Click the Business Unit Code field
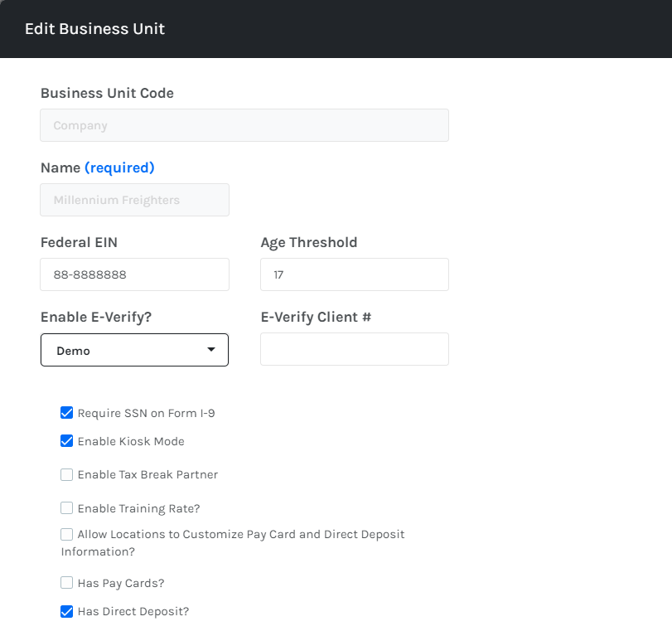 [x=244, y=125]
